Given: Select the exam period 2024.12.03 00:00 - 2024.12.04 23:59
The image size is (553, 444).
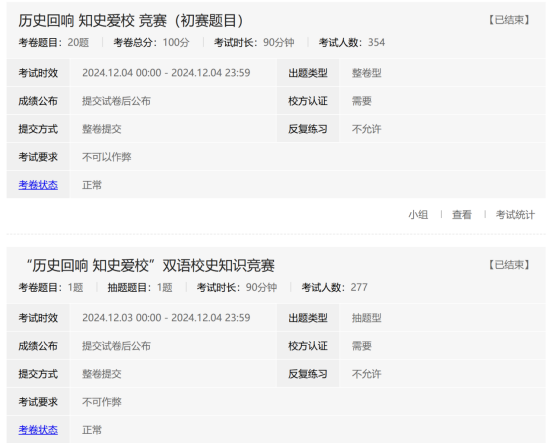Looking at the screenshot, I should [166, 318].
